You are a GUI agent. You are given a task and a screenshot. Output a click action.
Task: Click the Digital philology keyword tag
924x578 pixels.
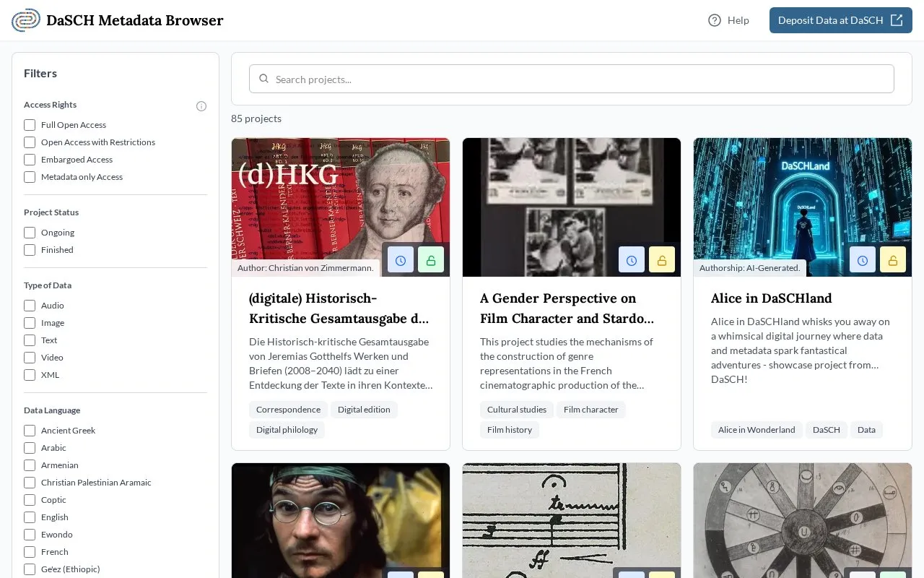click(287, 430)
